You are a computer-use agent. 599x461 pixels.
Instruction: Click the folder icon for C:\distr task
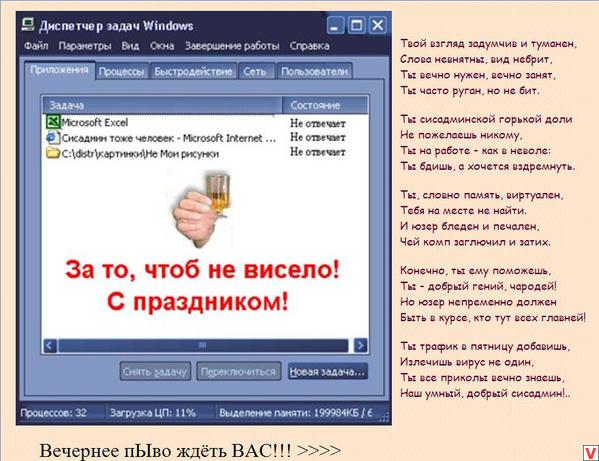[x=53, y=153]
